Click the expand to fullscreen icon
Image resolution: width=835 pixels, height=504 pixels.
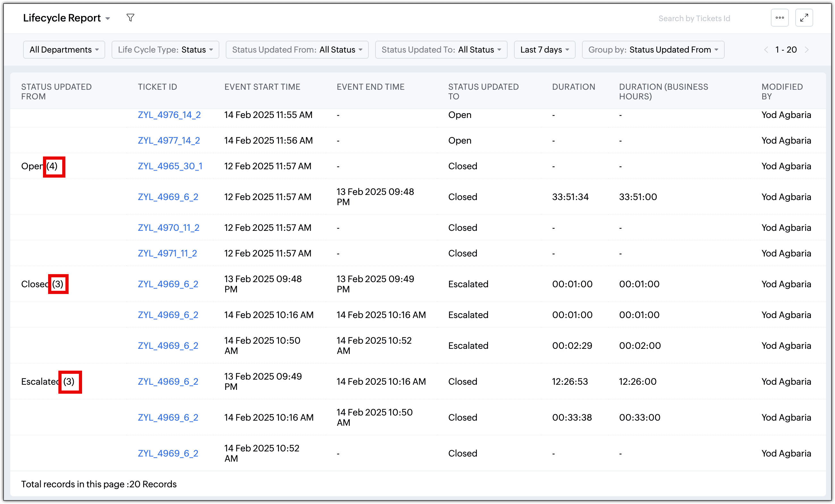point(804,18)
